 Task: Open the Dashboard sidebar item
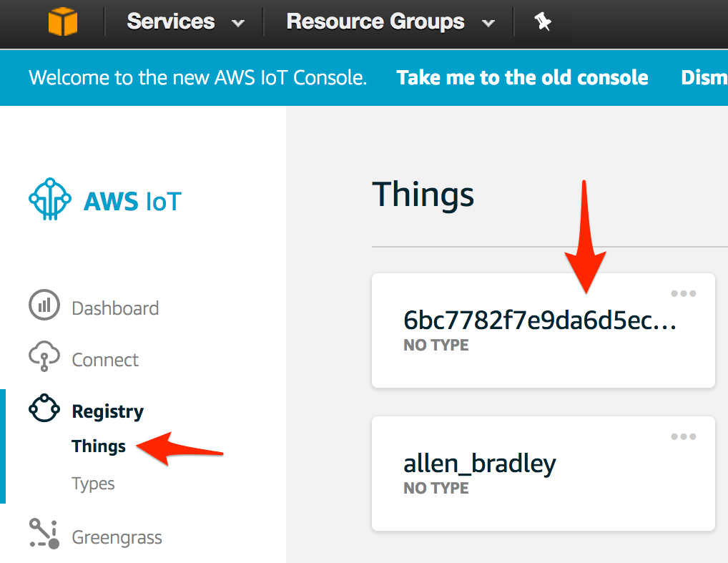click(115, 308)
